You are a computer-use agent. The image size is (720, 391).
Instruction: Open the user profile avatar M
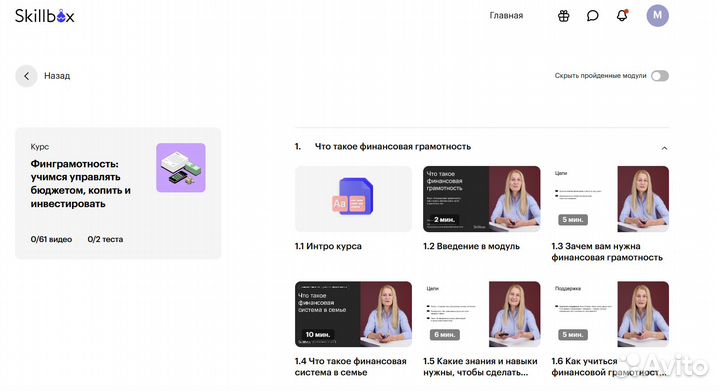click(658, 16)
